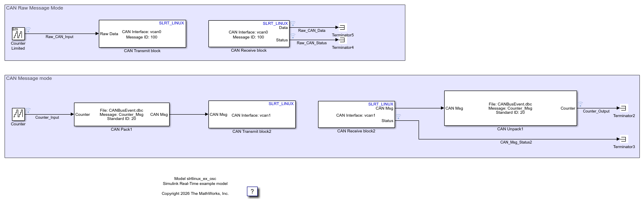
Task: Click logging badge on Raw_CAN_Input signal
Action: [29, 30]
